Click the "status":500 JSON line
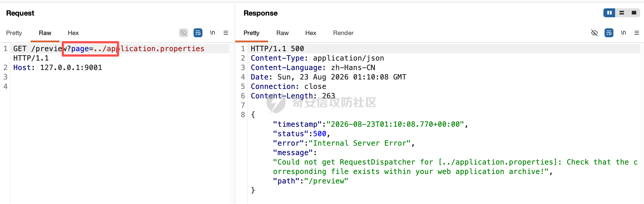Screen dimensions: 644x204 pyautogui.click(x=302, y=134)
